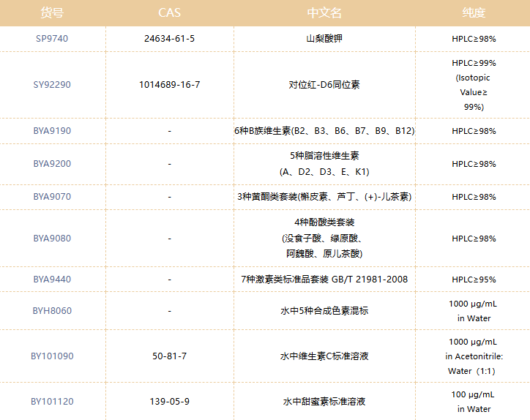This screenshot has width=530, height=420.
Task: Open product link SY92290
Action: 52,85
